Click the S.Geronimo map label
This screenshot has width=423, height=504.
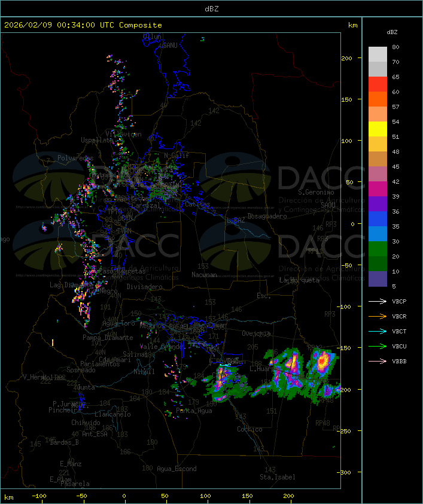pyautogui.click(x=316, y=192)
